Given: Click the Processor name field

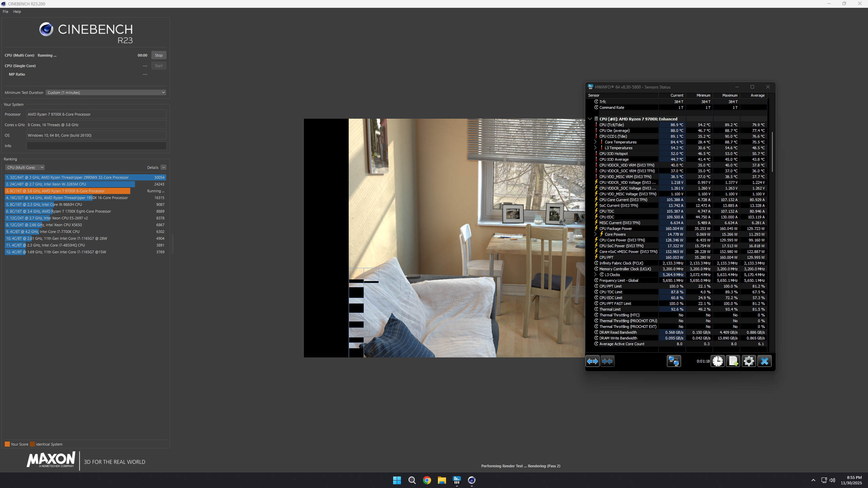Looking at the screenshot, I should point(96,114).
